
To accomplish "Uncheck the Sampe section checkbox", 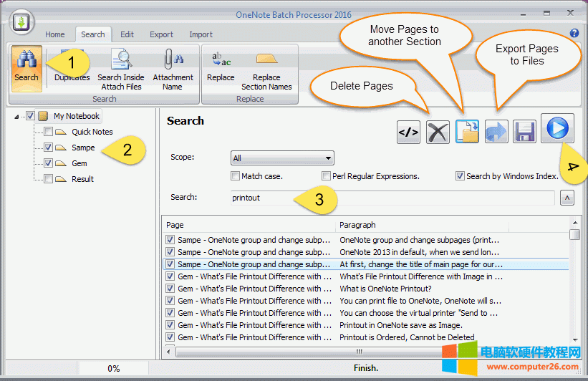I will tap(48, 148).
